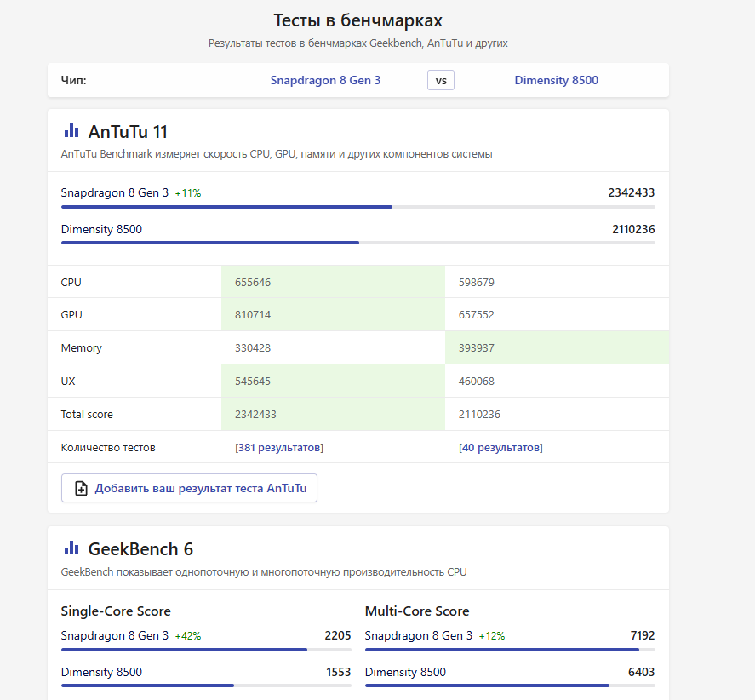755x700 pixels.
Task: Click the GPU row label
Action: 71,314
